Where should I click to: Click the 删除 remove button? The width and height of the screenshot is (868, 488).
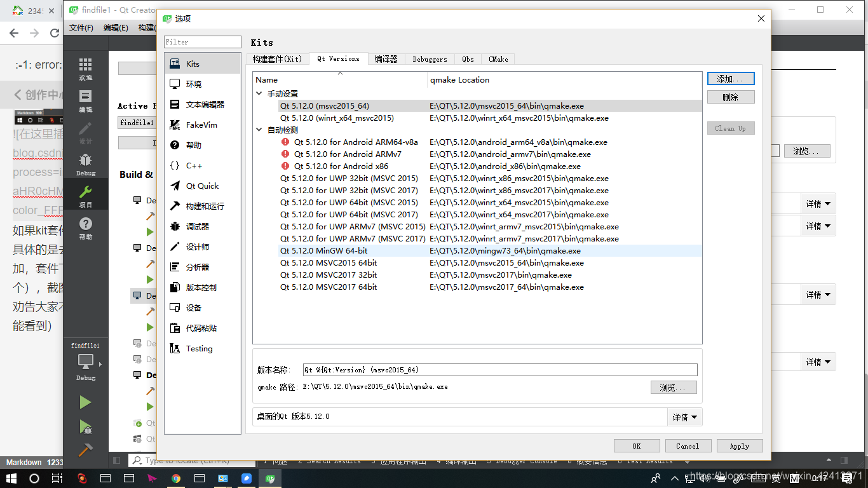pyautogui.click(x=731, y=97)
